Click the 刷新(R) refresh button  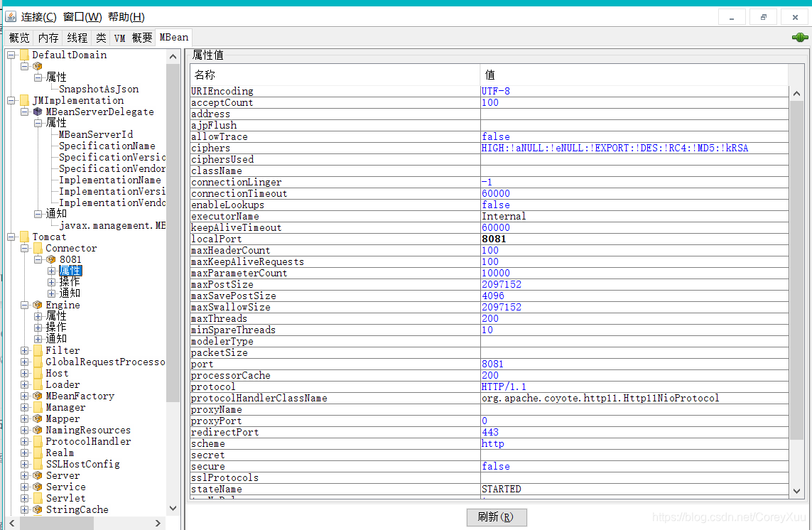497,517
